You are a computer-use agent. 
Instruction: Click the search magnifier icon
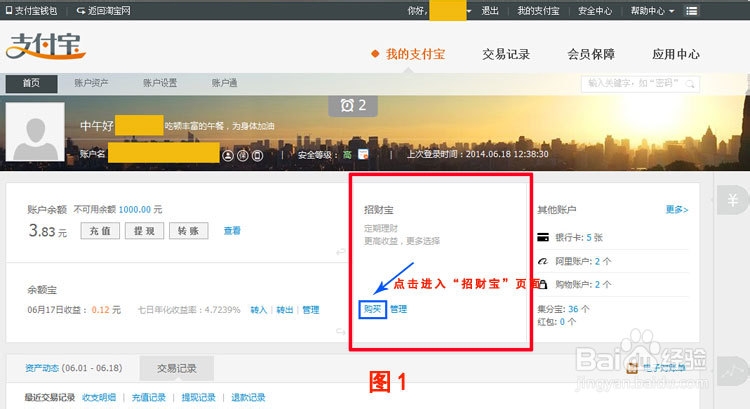(x=690, y=84)
